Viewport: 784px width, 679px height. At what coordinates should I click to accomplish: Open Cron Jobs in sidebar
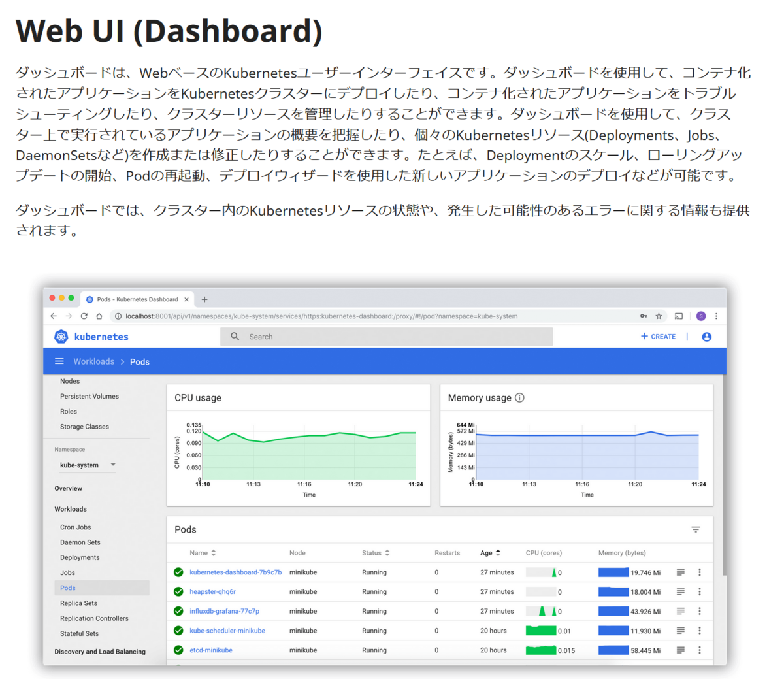coord(76,527)
